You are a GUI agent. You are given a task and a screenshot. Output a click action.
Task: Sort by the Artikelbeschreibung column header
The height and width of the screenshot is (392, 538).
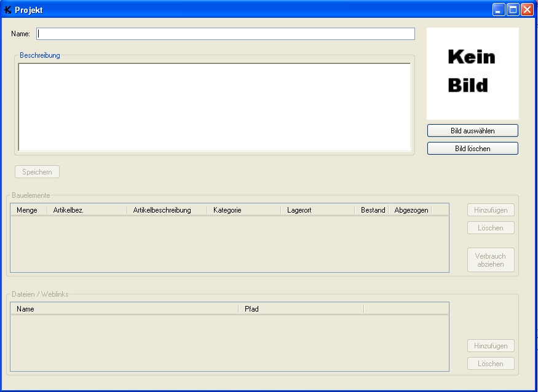click(x=167, y=210)
